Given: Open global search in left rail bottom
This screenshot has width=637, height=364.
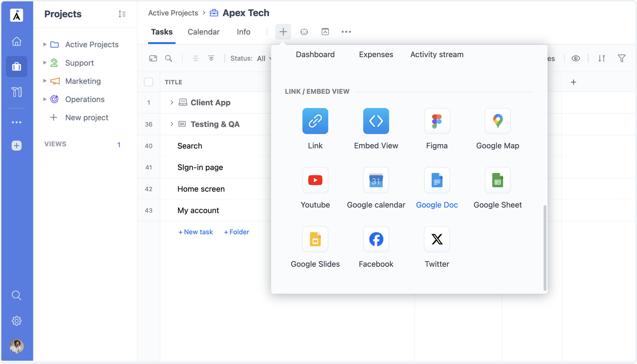Looking at the screenshot, I should coord(17,295).
